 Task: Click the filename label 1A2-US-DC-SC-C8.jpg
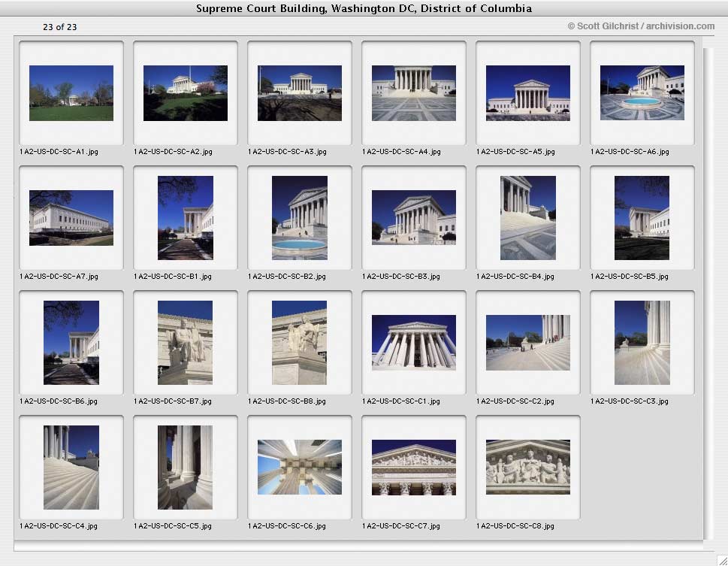coord(515,526)
